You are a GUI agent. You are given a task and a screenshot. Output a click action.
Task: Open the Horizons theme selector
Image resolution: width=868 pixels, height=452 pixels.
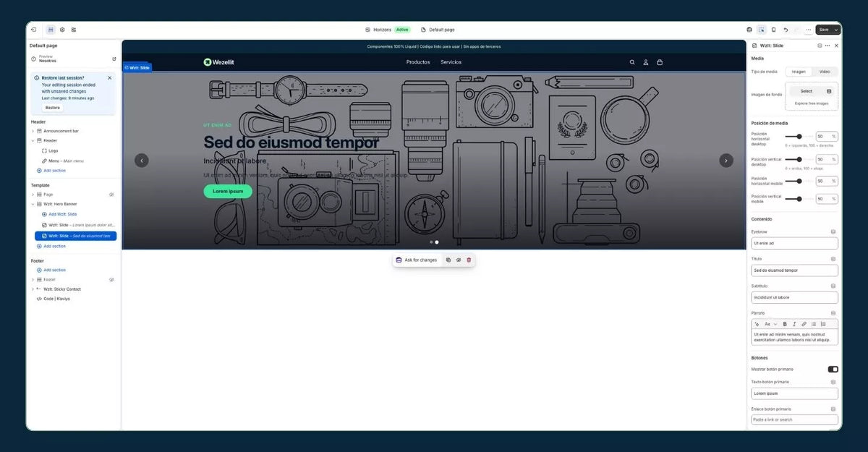coord(387,30)
